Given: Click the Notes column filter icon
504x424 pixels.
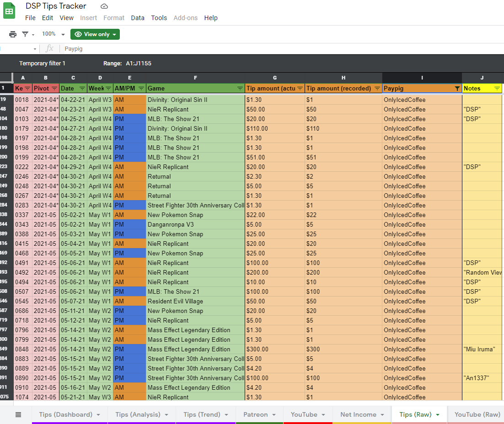Looking at the screenshot, I should pos(497,88).
